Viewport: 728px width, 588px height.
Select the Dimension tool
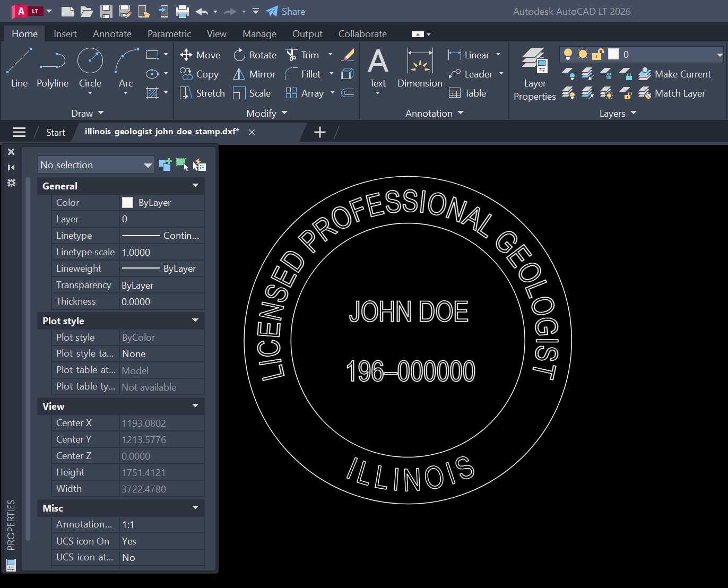point(420,67)
